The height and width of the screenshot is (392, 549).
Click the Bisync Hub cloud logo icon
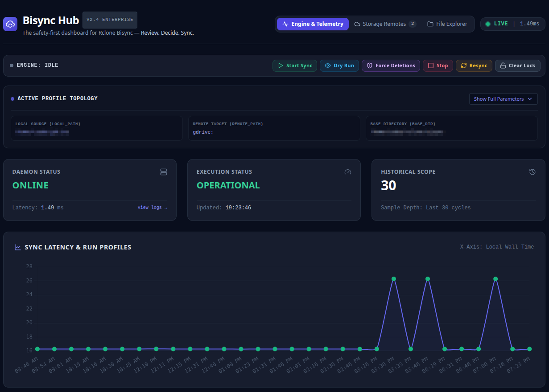10,24
